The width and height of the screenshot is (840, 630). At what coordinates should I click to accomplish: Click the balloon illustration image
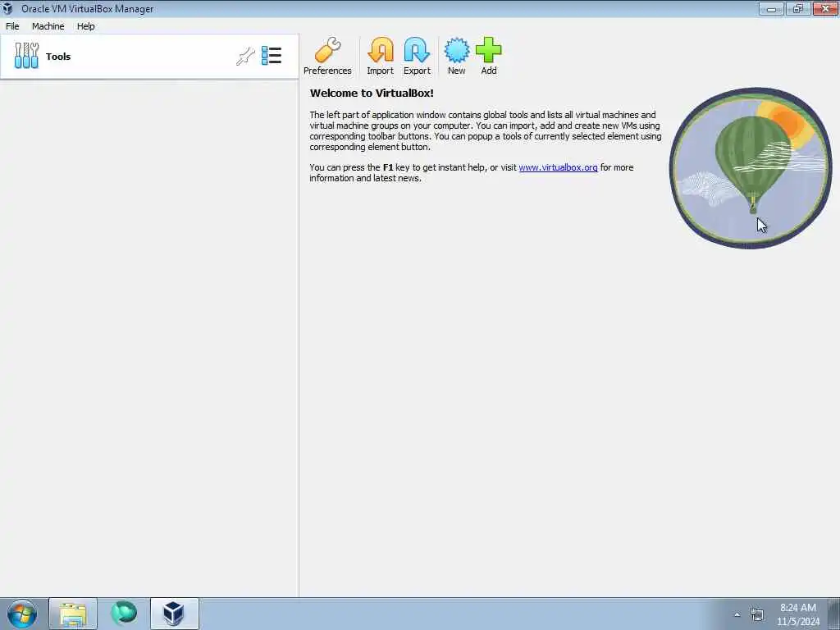(751, 167)
